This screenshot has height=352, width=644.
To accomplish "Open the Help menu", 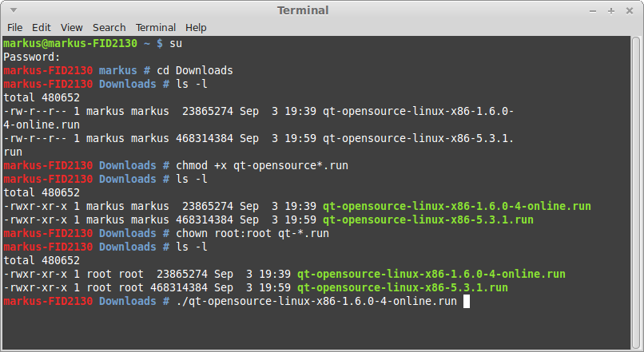I will point(196,27).
